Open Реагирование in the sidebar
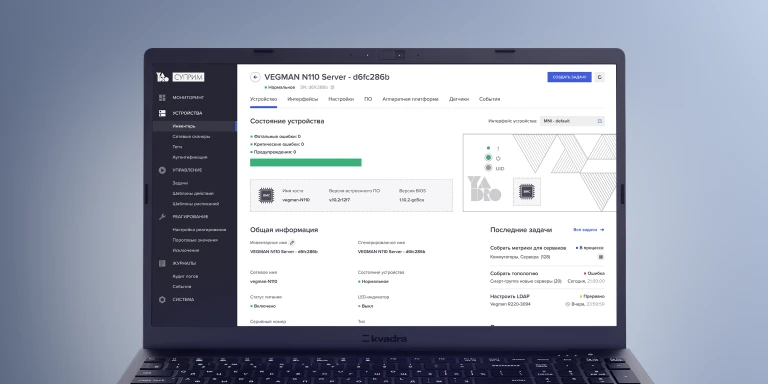 pos(190,216)
